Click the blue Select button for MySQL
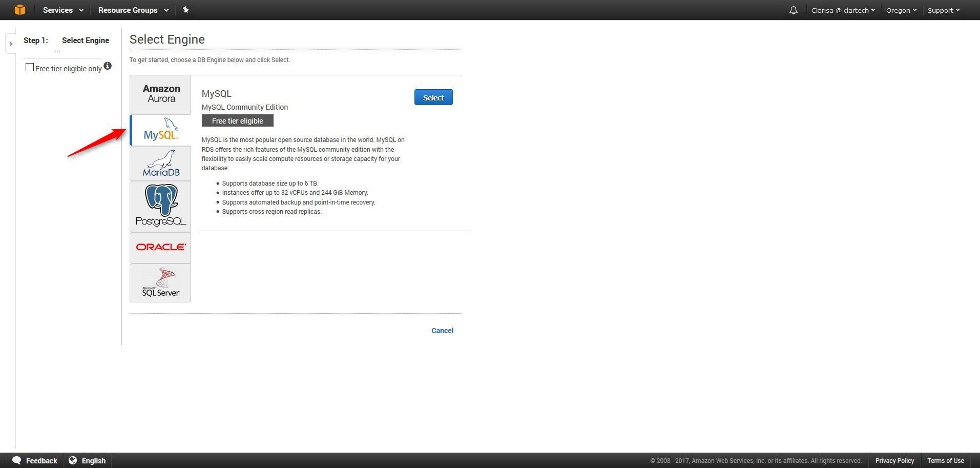Screen dimensions: 980x468 click(433, 97)
